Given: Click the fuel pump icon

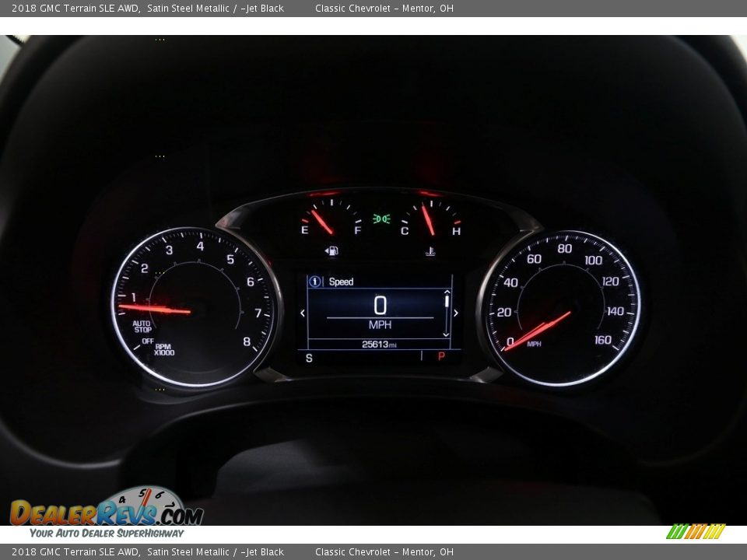Looking at the screenshot, I should (331, 251).
